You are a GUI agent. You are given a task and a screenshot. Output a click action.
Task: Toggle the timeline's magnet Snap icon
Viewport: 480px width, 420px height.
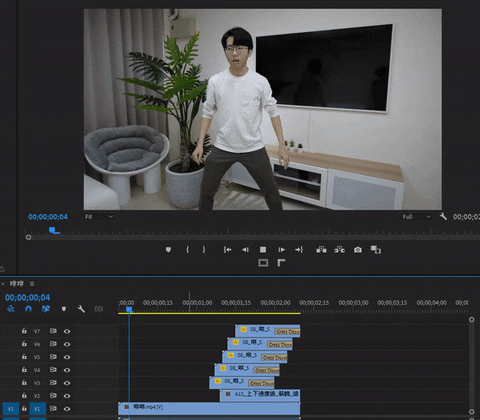click(28, 309)
